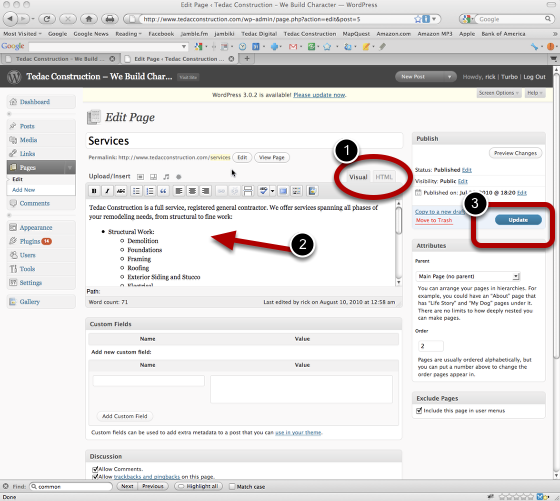Click the Add Video upload icon
Image resolution: width=560 pixels, height=501 pixels.
click(153, 177)
